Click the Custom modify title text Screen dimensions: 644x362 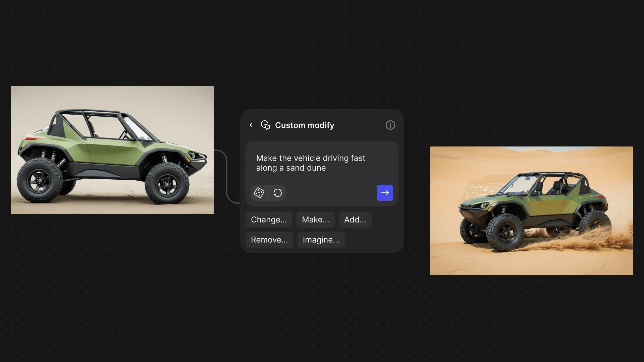tap(305, 125)
